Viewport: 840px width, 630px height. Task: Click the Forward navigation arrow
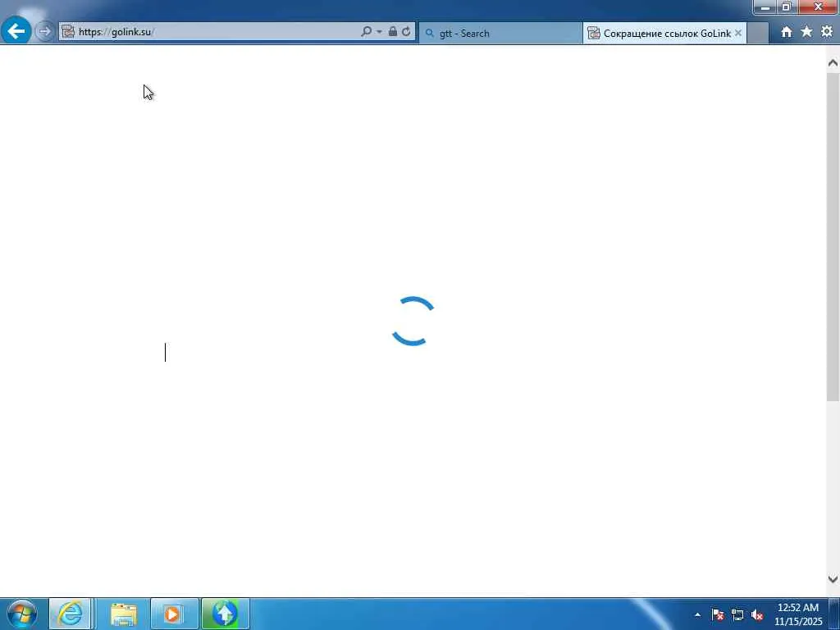coord(45,32)
